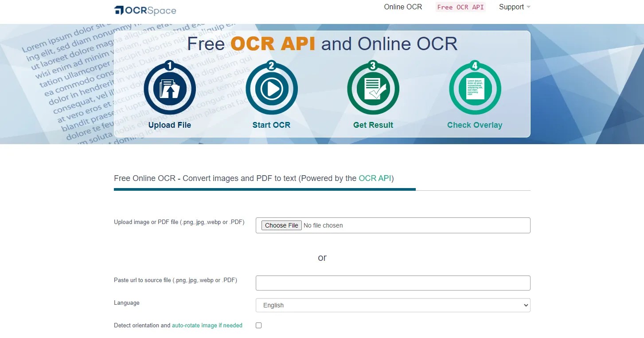Click the Get Result checklist icon
This screenshot has width=644, height=338.
[x=373, y=89]
